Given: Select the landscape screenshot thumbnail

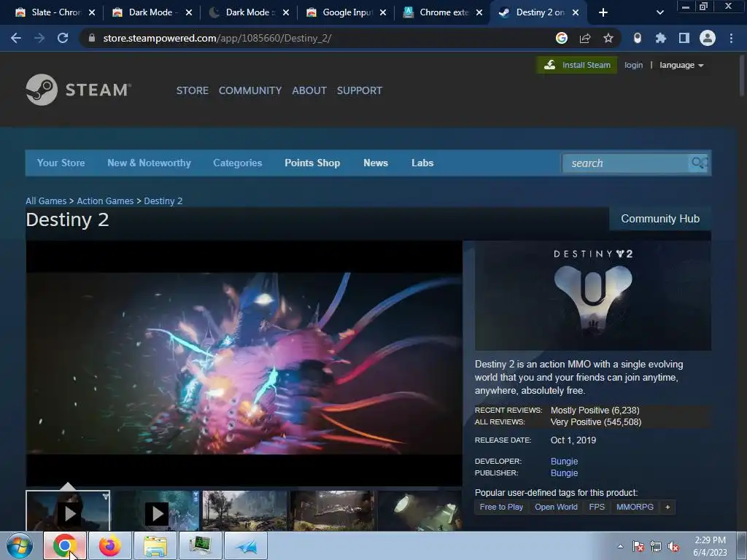Looking at the screenshot, I should pyautogui.click(x=244, y=510).
